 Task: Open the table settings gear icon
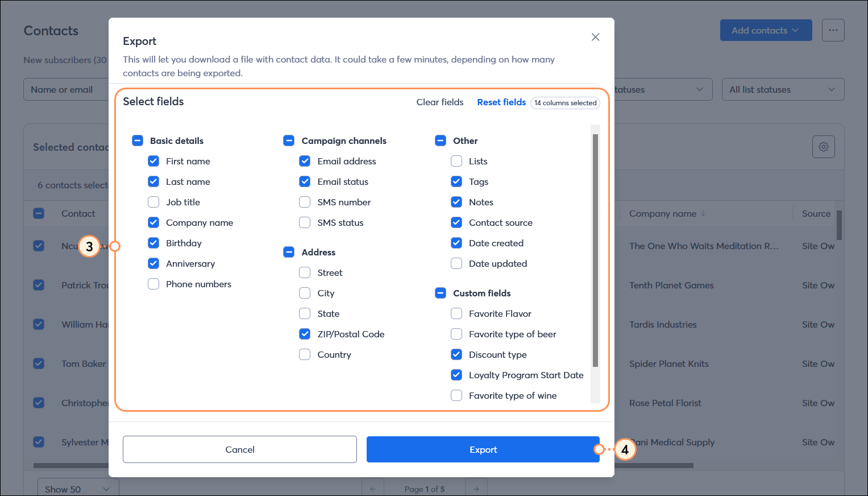pos(823,147)
